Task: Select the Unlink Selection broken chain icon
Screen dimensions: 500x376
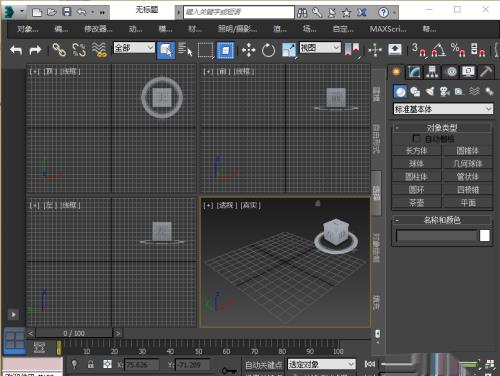Action: 79,50
